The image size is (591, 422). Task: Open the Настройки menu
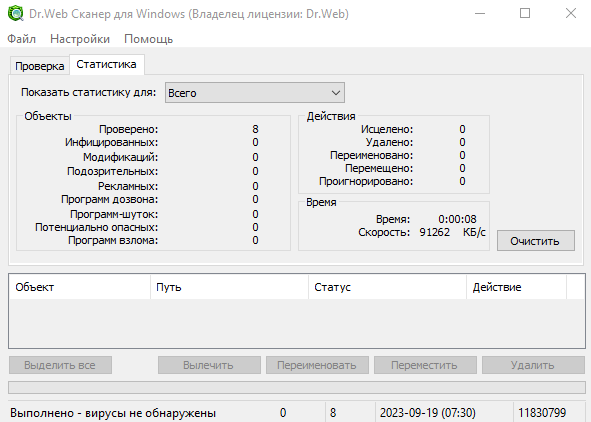(x=80, y=39)
